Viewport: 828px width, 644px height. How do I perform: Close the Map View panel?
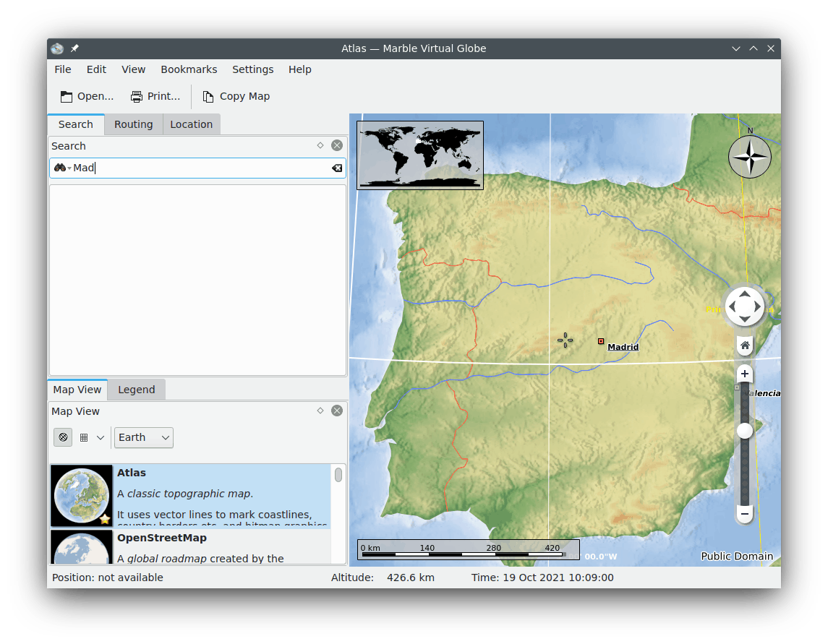[337, 411]
